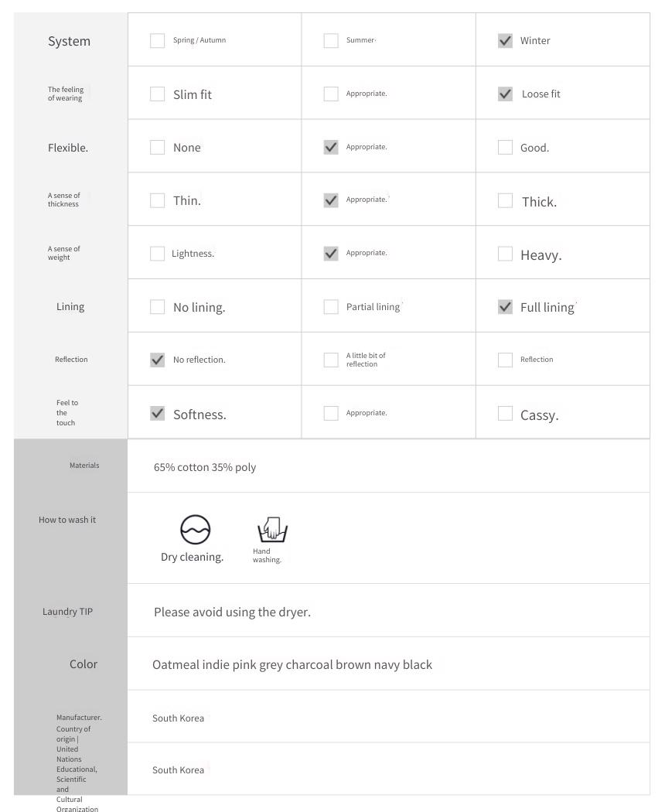The image size is (665, 812).
Task: Tick the Good checkbox in Flexible row
Action: pos(505,147)
